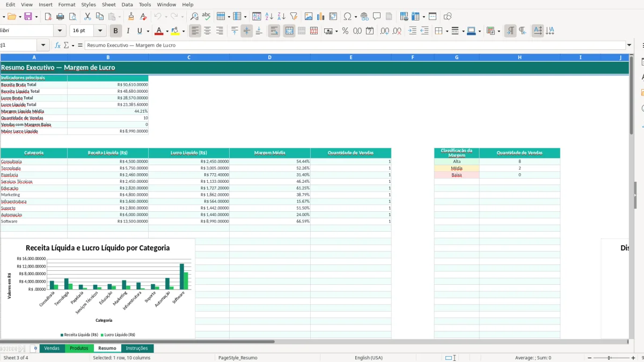Open the Insert menu
Image resolution: width=644 pixels, height=362 pixels.
click(x=46, y=4)
